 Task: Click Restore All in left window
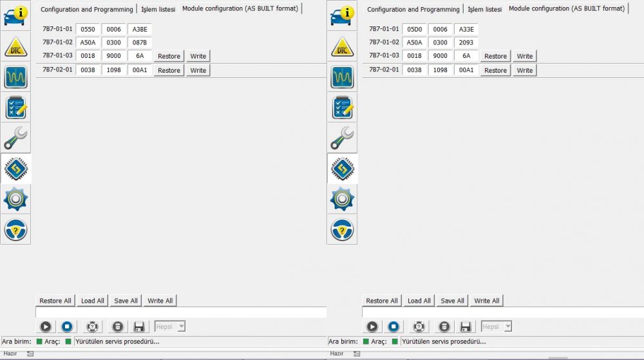55,301
